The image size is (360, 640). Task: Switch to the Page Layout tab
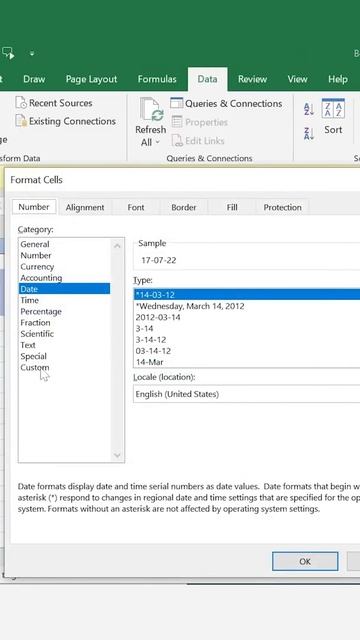pos(91,79)
